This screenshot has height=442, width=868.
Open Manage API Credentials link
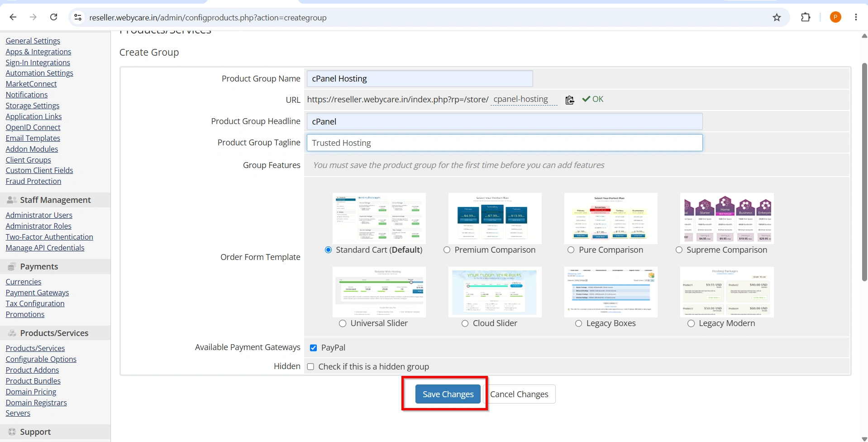click(x=45, y=248)
